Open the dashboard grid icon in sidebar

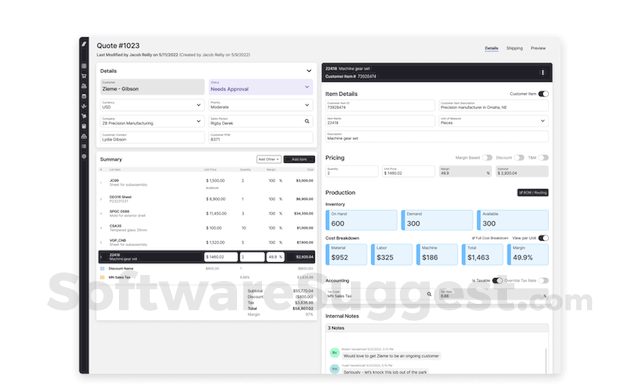[x=84, y=66]
